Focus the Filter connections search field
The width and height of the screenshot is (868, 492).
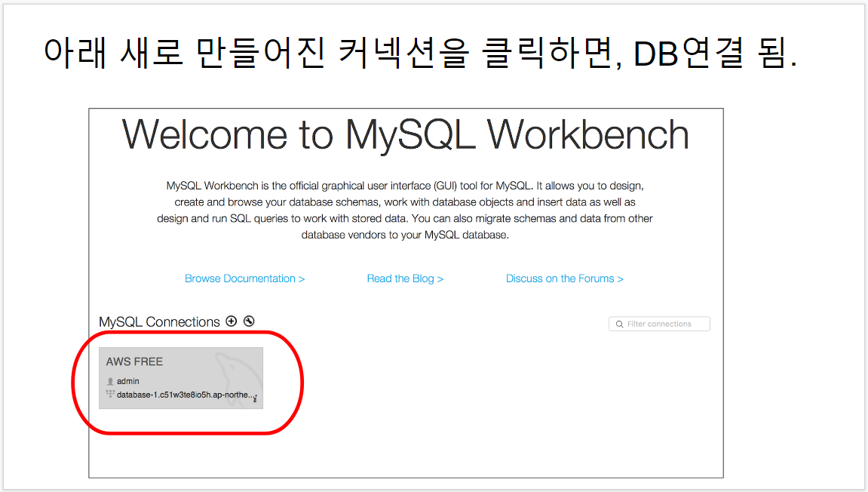pyautogui.click(x=659, y=324)
